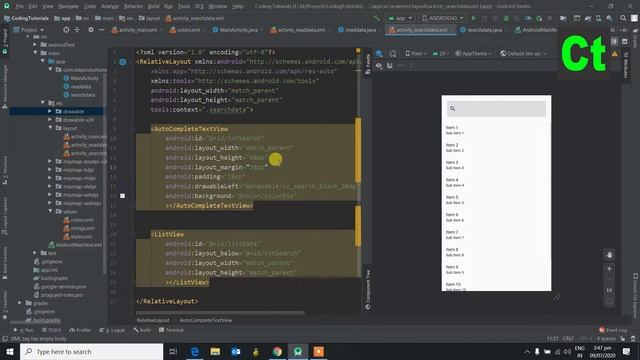Click AutoCompleteTextView breadcrumb below editor
This screenshot has height=360, width=640.
(x=206, y=320)
